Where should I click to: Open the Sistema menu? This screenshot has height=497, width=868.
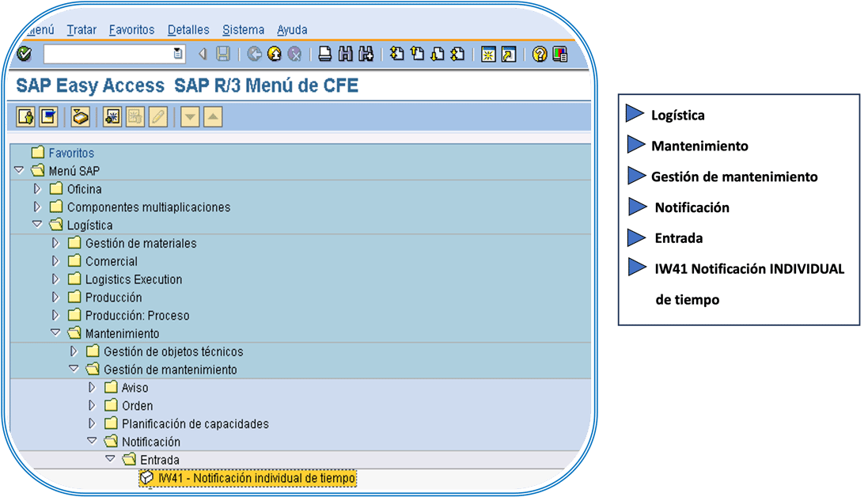[x=243, y=30]
